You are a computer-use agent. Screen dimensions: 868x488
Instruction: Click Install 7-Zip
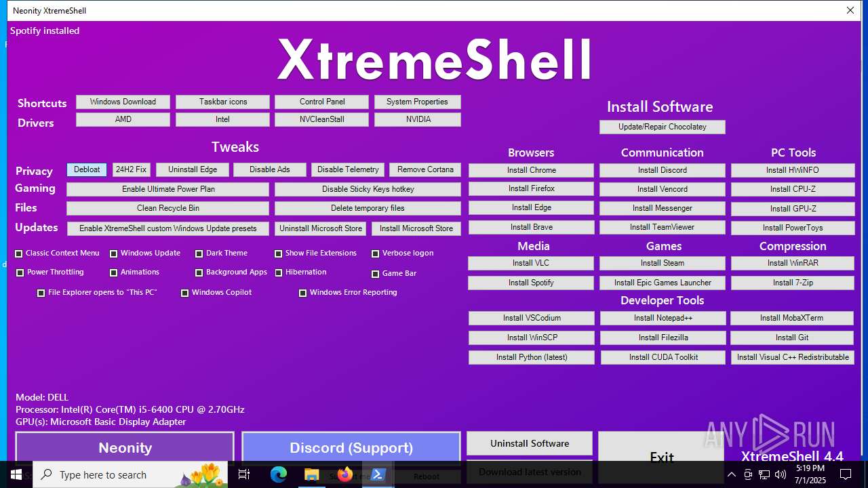[x=793, y=283]
